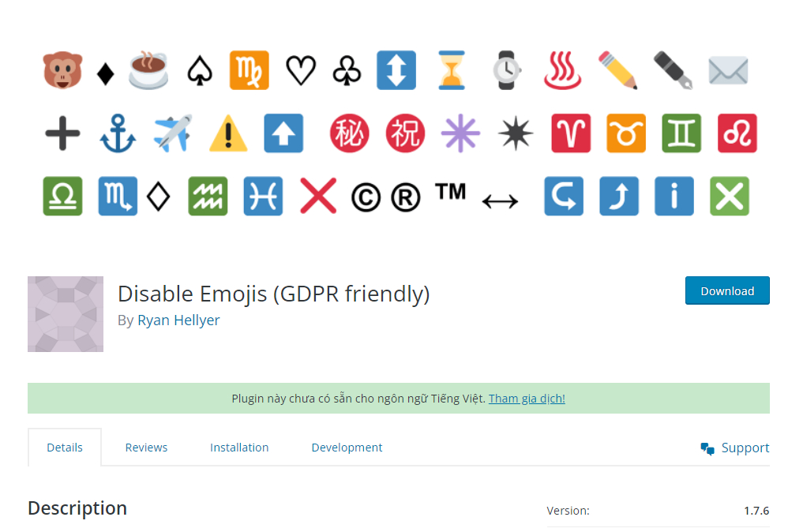Click the TM trademark symbol emoji
This screenshot has height=532, width=803.
(x=451, y=192)
